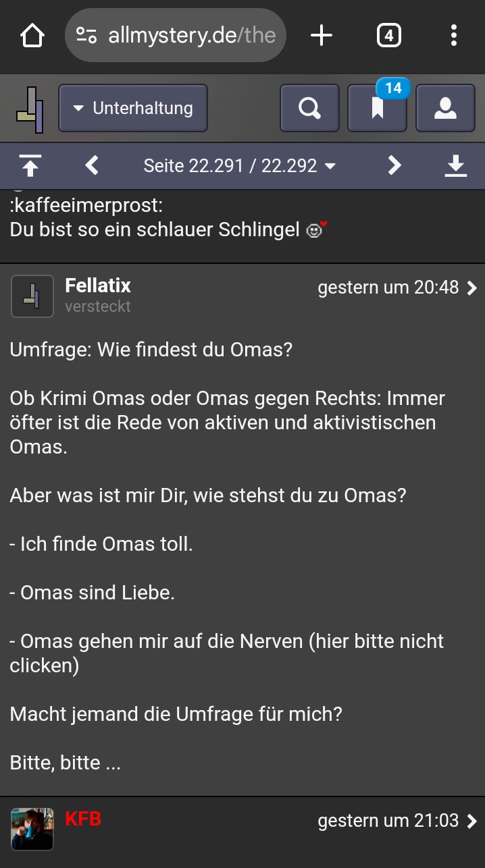Screen dimensions: 485x868
Task: Open the forum search
Action: point(309,108)
